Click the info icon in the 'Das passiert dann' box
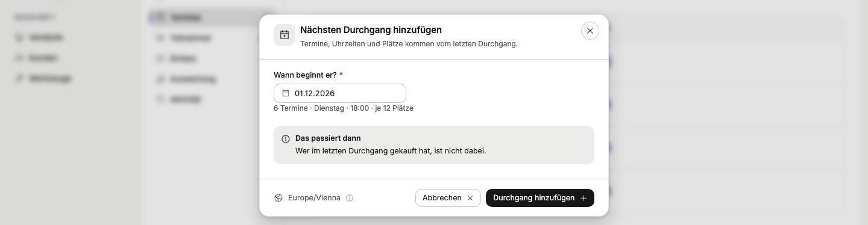The image size is (868, 225). pyautogui.click(x=286, y=139)
